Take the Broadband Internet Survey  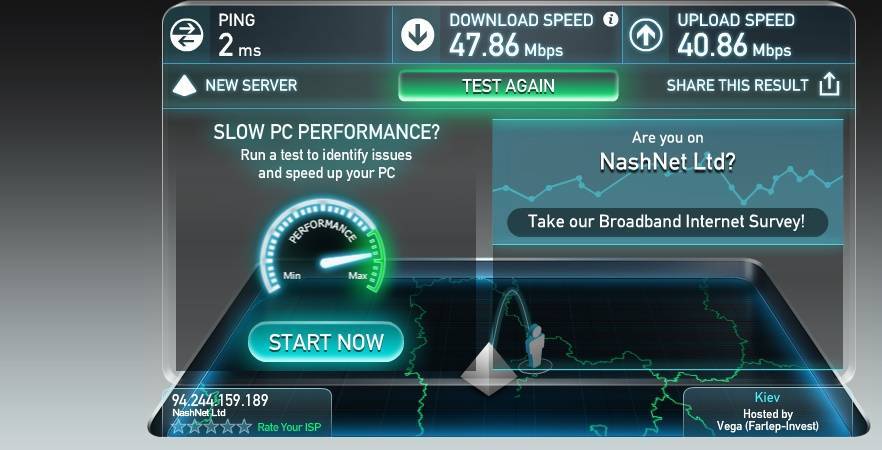tap(667, 222)
